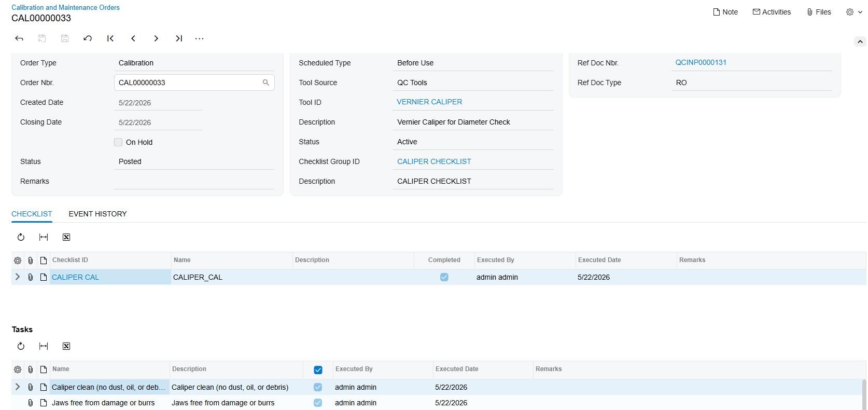This screenshot has width=868, height=410.
Task: Click the Undo/Cancel icon
Action: (88, 38)
